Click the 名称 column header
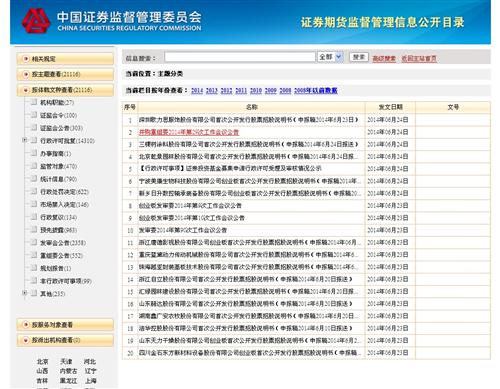 (252, 107)
